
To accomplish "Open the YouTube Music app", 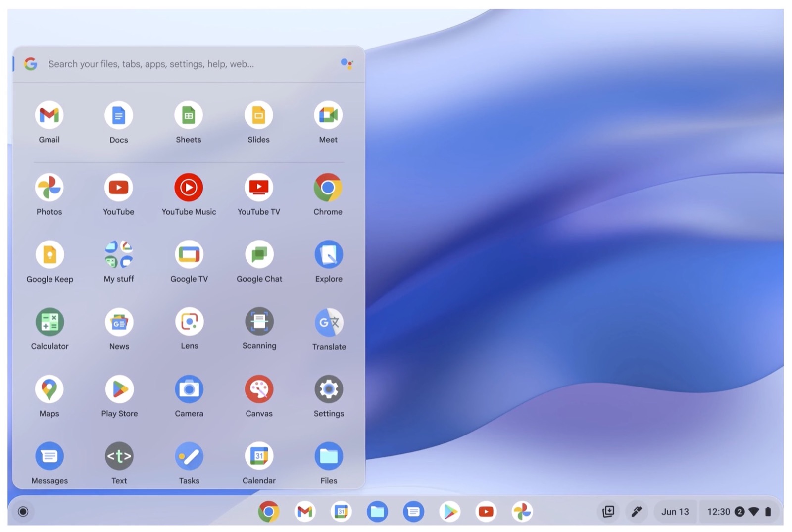I will [189, 188].
